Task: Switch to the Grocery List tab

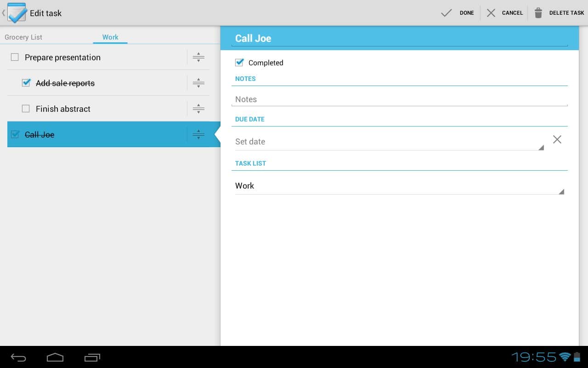Action: tap(23, 37)
